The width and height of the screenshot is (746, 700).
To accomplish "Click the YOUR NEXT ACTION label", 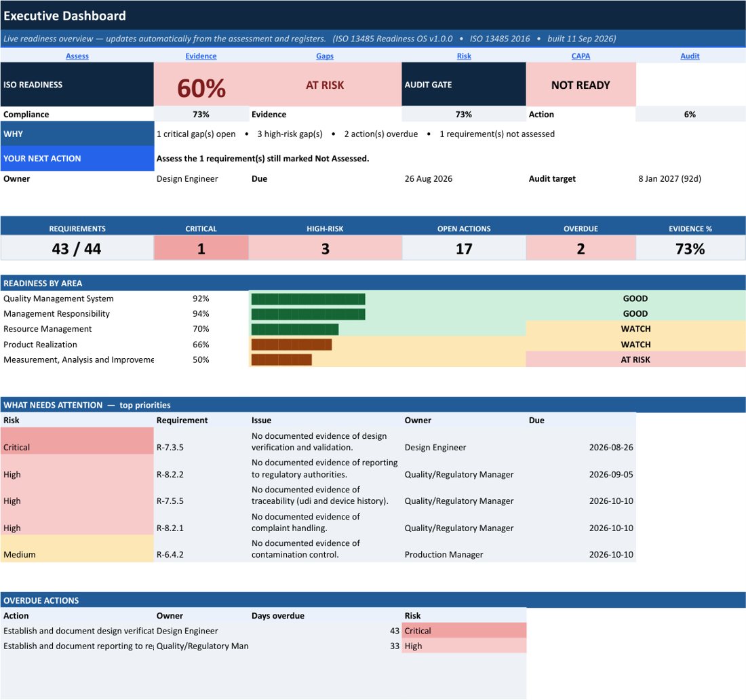I will [x=77, y=159].
